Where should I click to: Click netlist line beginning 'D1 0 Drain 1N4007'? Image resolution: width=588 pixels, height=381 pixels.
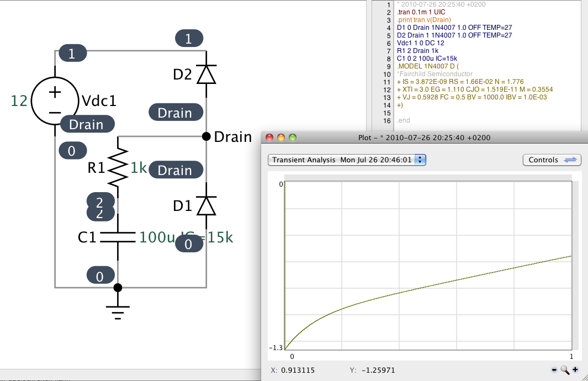click(454, 28)
